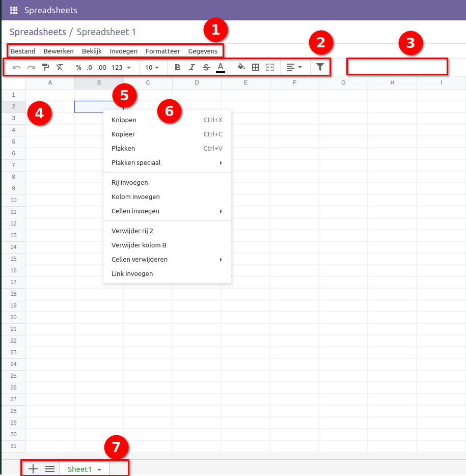Viewport: 466px width, 476px height.
Task: Open the text color picker
Action: [220, 67]
